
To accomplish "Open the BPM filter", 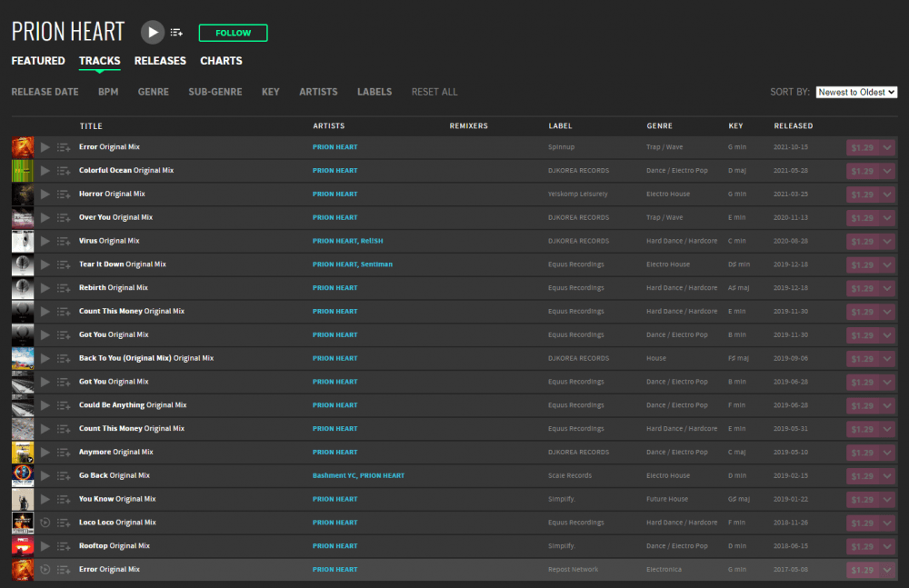I will [x=108, y=92].
